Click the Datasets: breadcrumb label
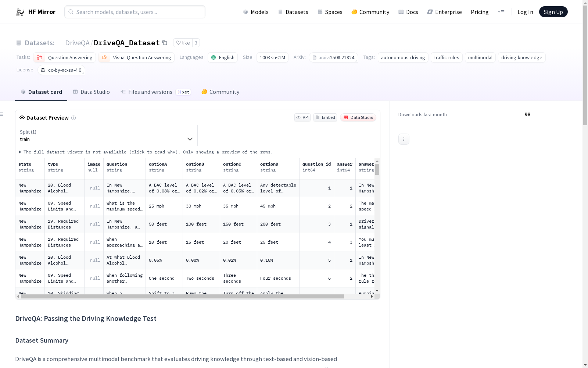The height and width of the screenshot is (368, 588). click(40, 43)
